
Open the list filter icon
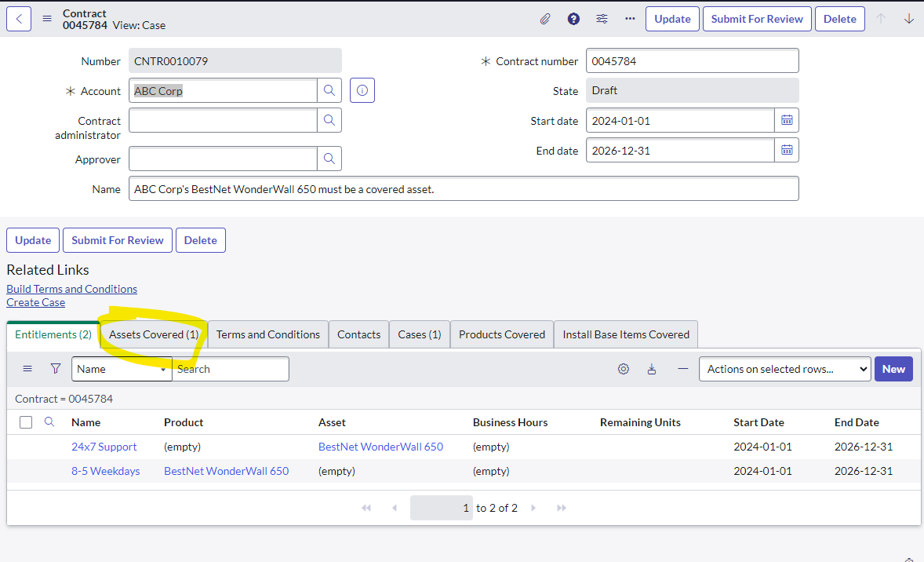click(x=55, y=368)
